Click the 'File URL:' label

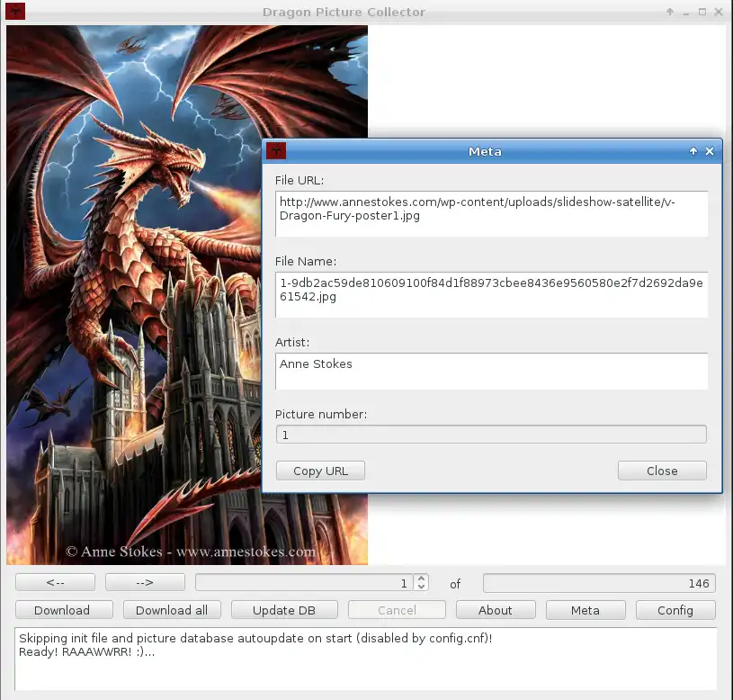(x=299, y=181)
